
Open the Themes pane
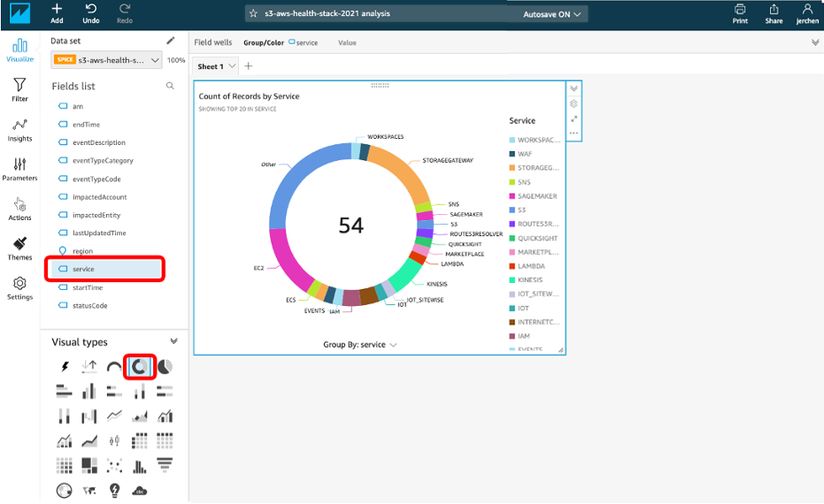pos(20,248)
